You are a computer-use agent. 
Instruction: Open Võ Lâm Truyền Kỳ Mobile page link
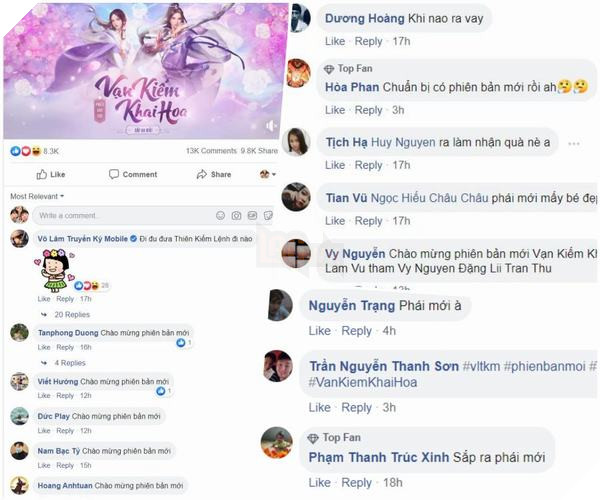83,239
